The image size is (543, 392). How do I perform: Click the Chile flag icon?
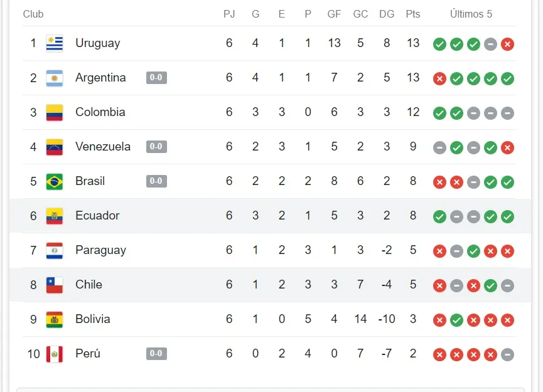(56, 285)
